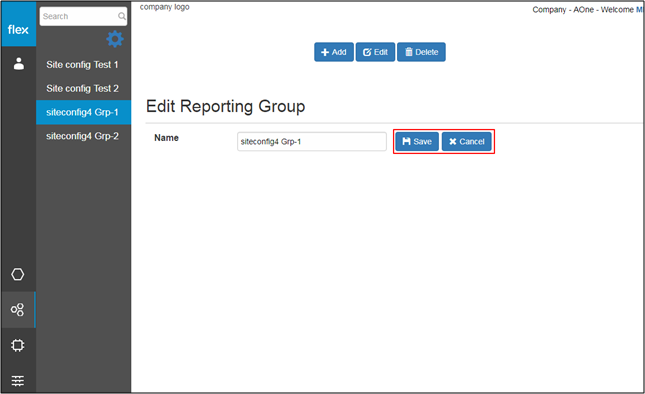This screenshot has width=645, height=394.
Task: Click the company logo placeholder
Action: (x=165, y=7)
